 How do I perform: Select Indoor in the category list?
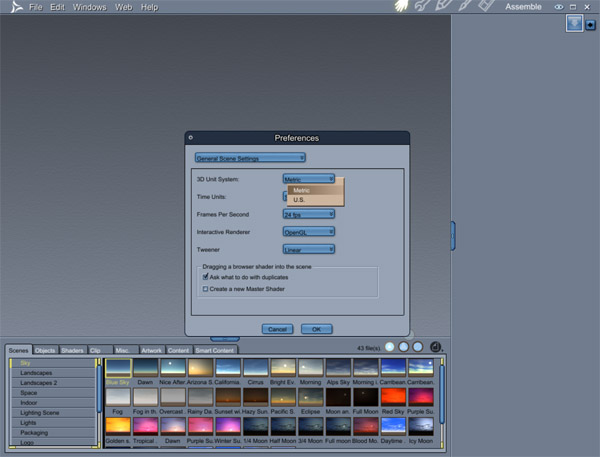pyautogui.click(x=53, y=403)
